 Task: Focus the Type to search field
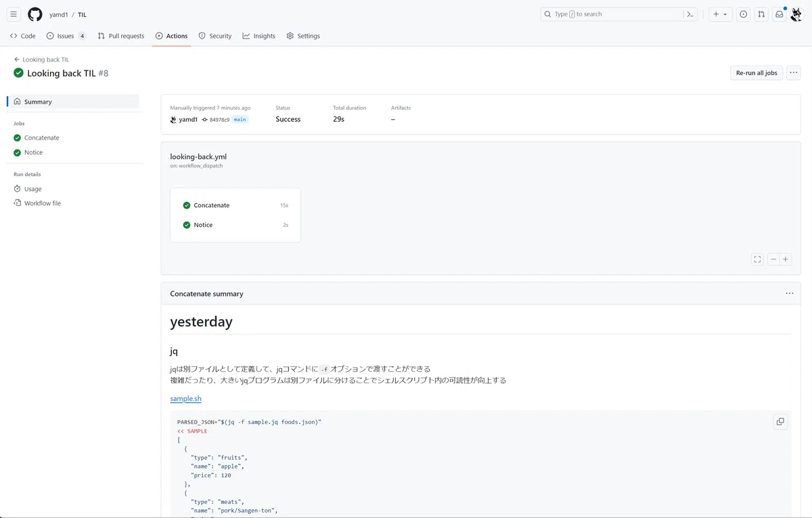[612, 14]
